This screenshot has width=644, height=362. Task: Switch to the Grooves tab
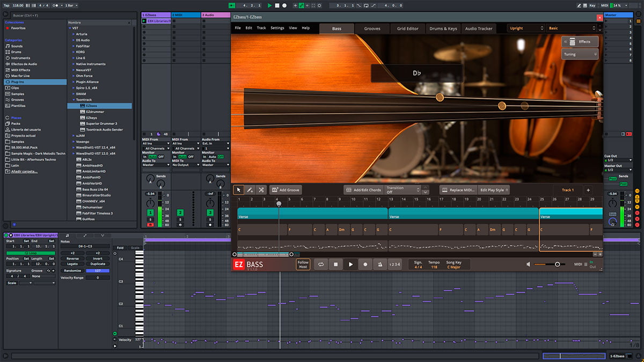tap(372, 28)
